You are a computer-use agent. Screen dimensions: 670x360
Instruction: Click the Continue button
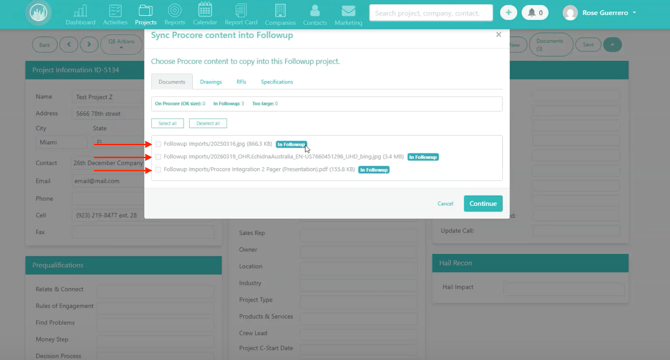pyautogui.click(x=483, y=204)
